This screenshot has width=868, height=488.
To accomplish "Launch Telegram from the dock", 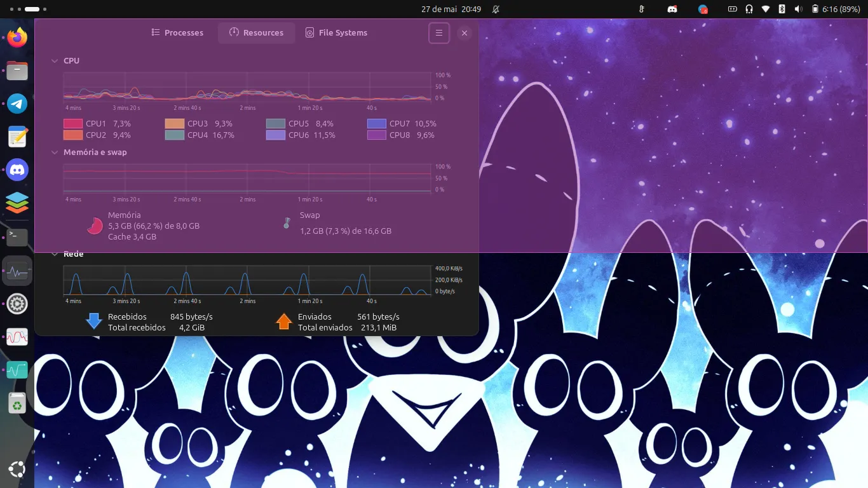I will click(x=17, y=103).
